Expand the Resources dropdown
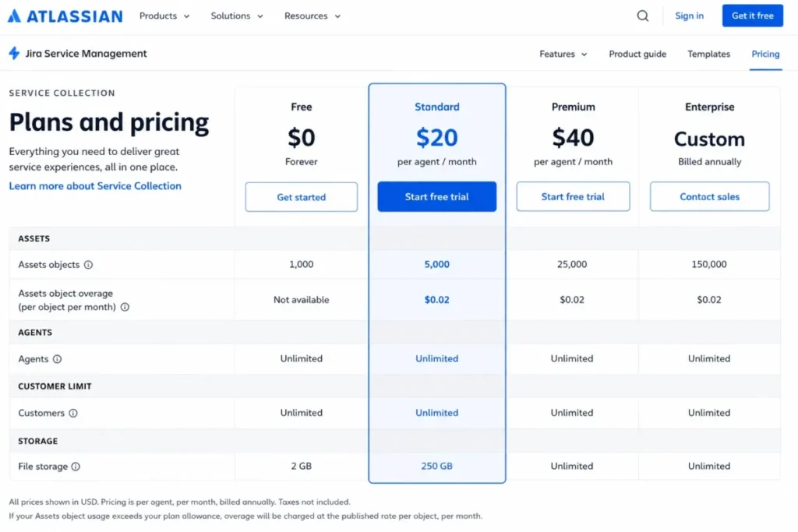This screenshot has height=532, width=798. [312, 16]
